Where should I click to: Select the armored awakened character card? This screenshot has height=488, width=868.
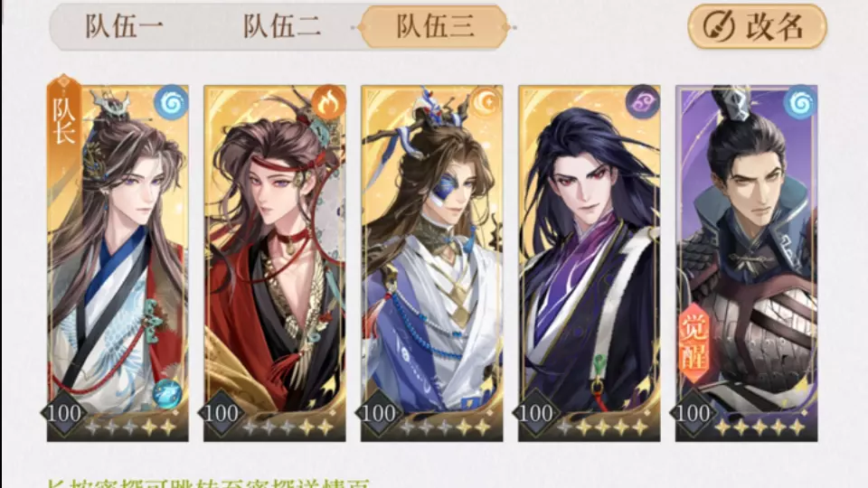click(x=746, y=263)
